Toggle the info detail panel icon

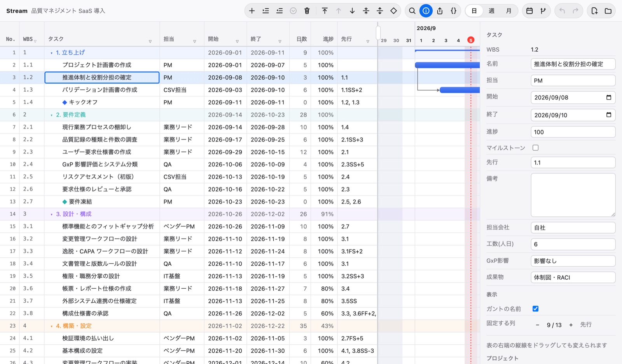coord(426,11)
